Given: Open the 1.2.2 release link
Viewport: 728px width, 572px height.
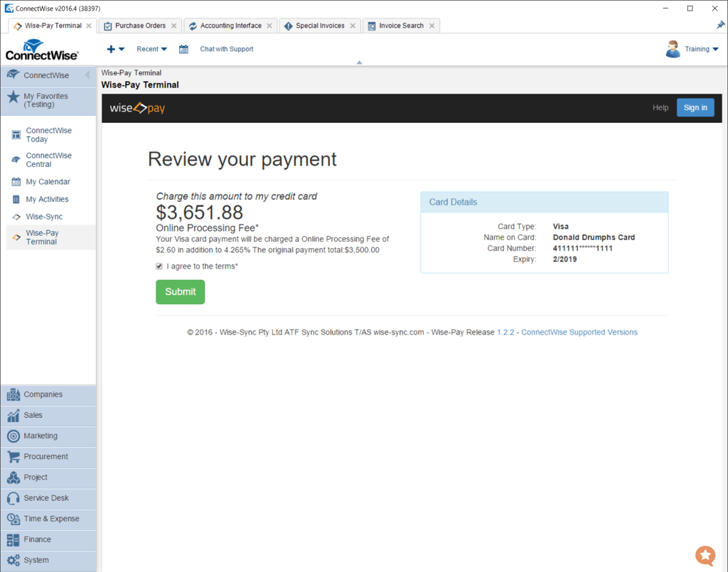Looking at the screenshot, I should pyautogui.click(x=505, y=332).
